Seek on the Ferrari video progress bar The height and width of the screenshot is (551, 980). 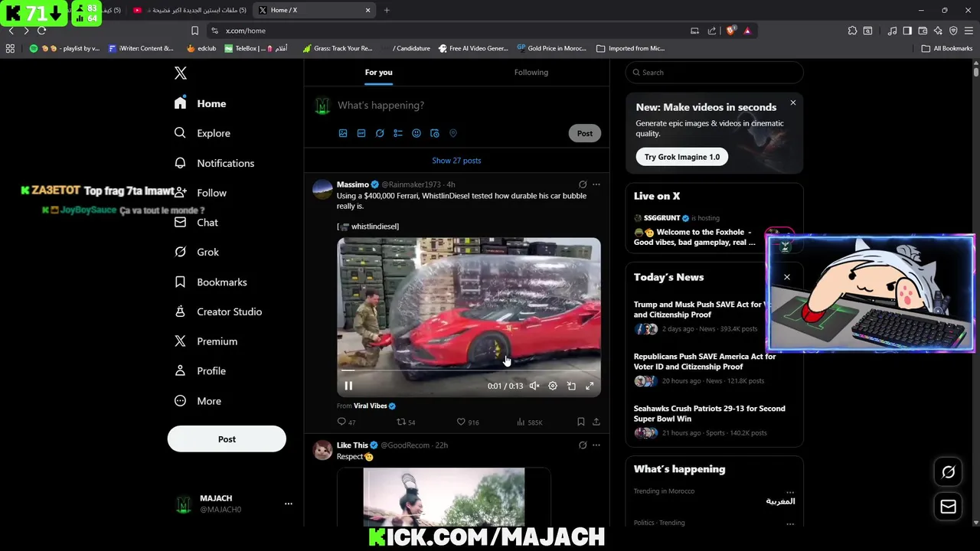469,370
